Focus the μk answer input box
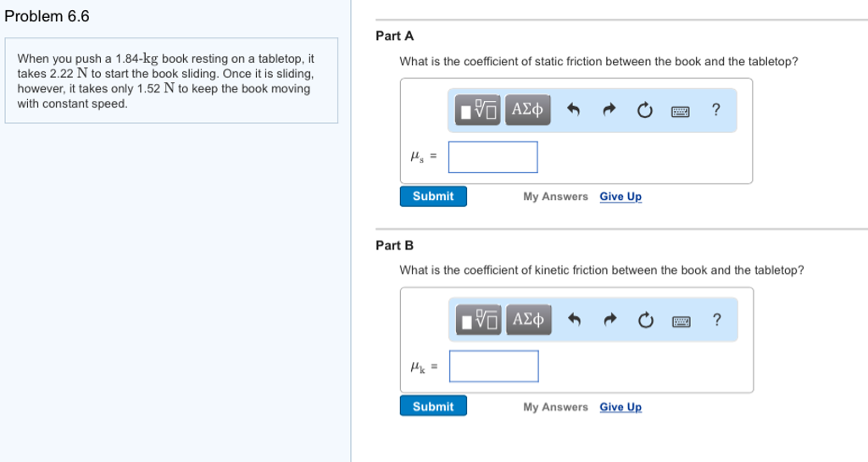 [x=494, y=366]
